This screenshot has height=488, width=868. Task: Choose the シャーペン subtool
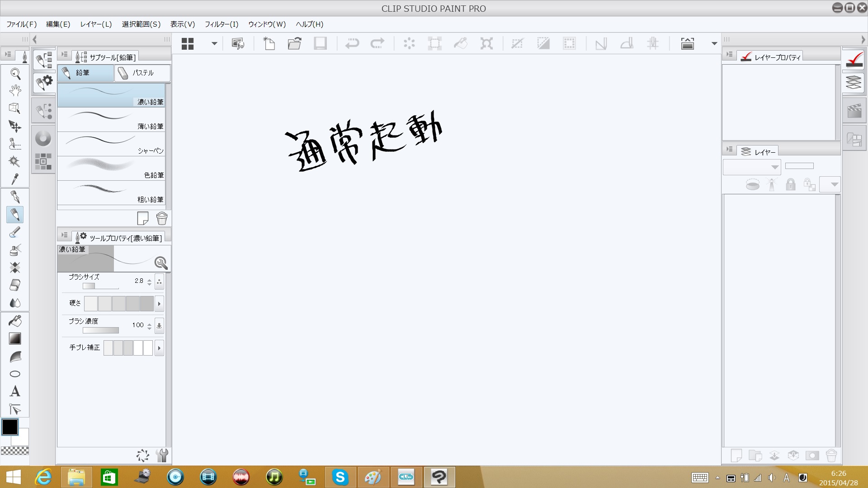tap(111, 144)
